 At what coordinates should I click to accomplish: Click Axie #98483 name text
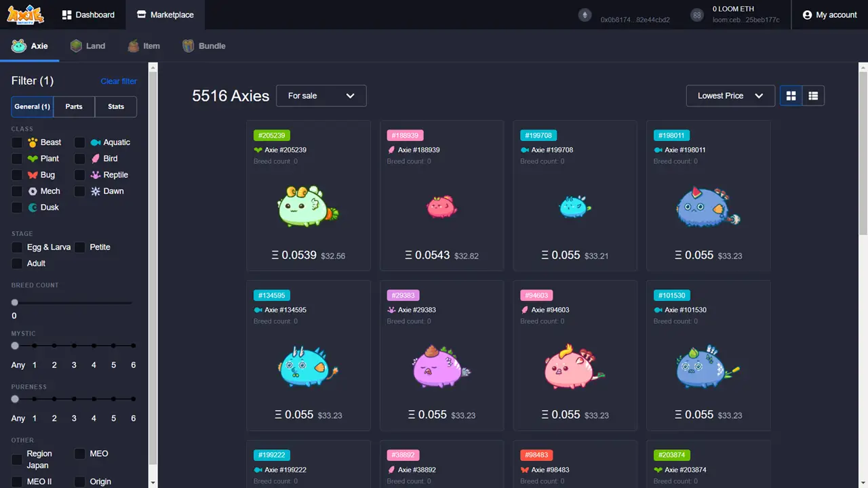[x=550, y=470]
